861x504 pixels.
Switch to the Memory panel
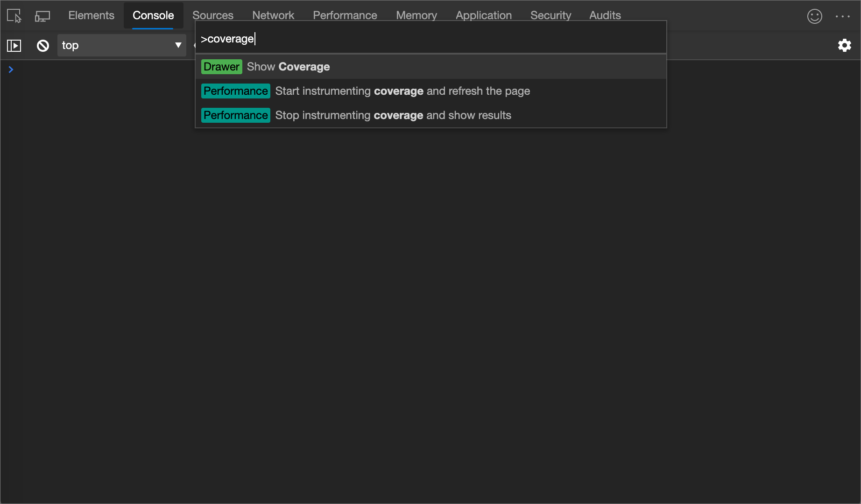pos(416,15)
